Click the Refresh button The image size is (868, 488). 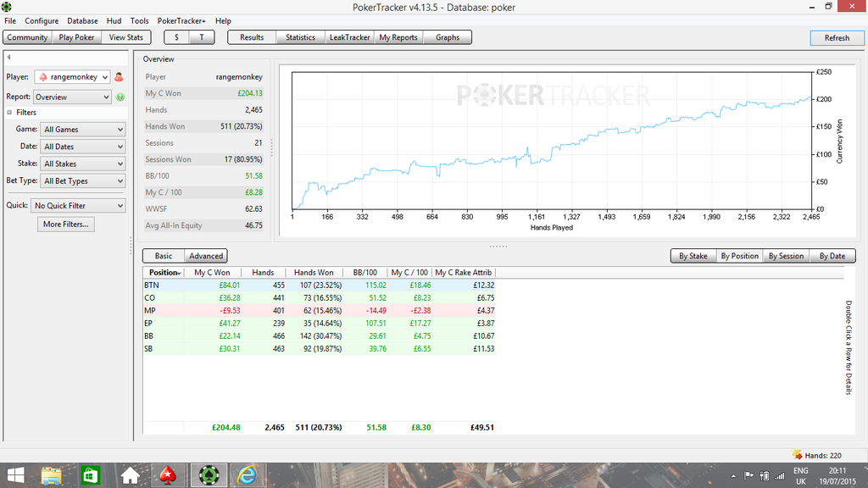(837, 38)
